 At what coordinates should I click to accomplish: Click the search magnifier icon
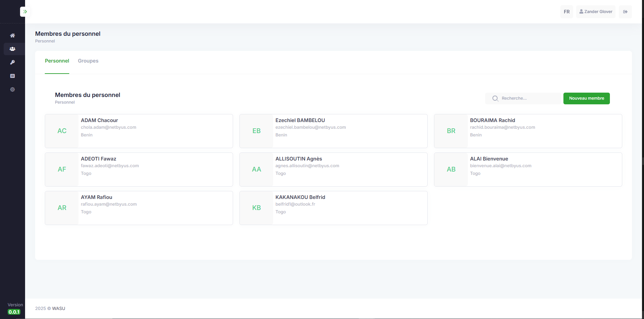(x=495, y=98)
